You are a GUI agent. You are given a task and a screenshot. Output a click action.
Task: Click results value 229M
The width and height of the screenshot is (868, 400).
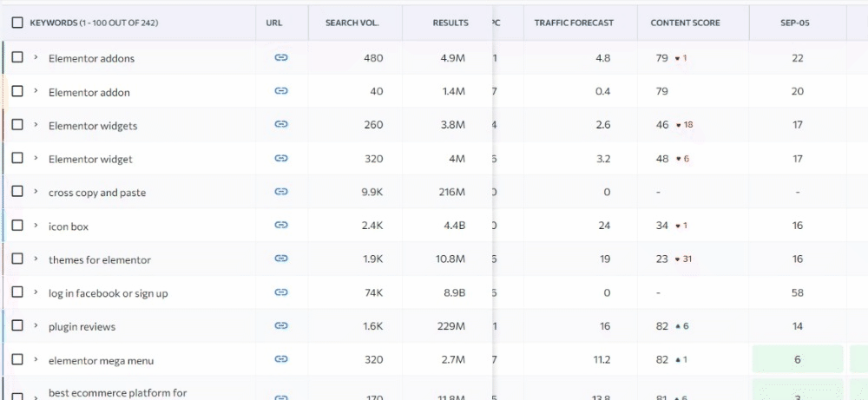coord(451,326)
